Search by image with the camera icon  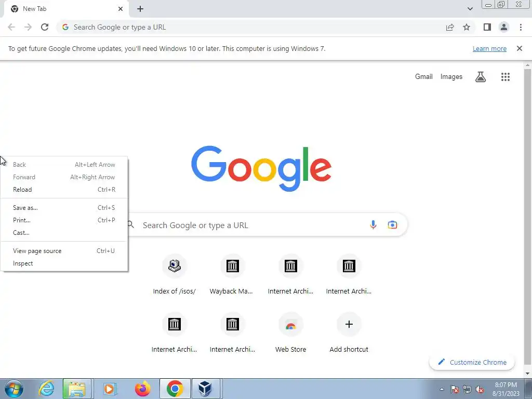(x=392, y=224)
